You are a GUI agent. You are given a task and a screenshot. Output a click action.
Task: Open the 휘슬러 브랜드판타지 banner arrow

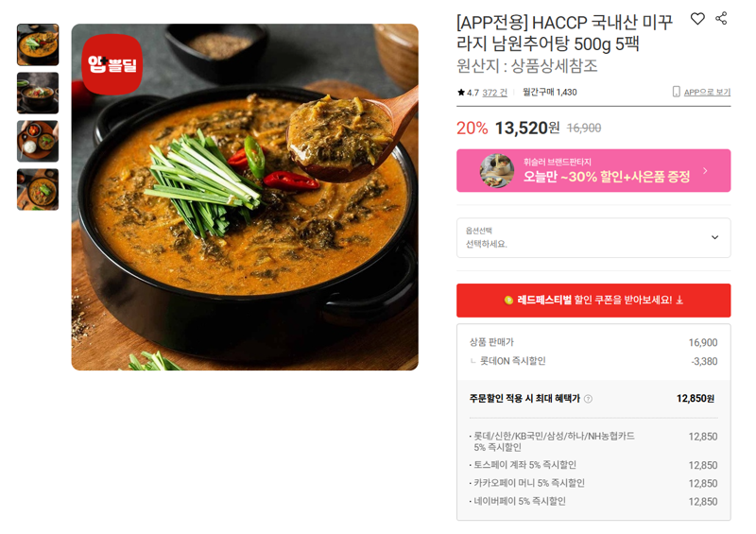(x=705, y=171)
